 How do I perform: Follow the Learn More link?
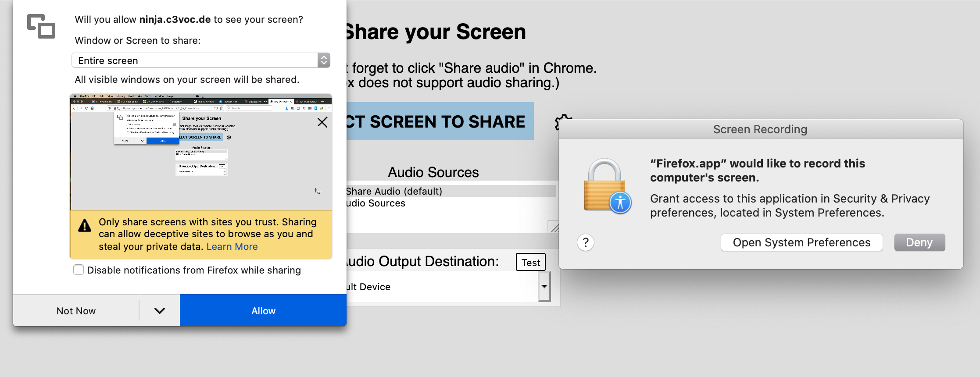point(232,247)
